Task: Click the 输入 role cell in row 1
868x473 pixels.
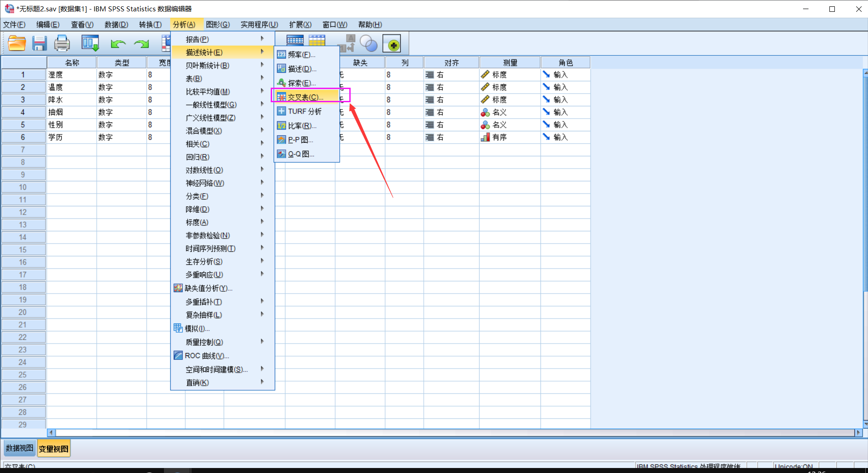Action: click(565, 75)
